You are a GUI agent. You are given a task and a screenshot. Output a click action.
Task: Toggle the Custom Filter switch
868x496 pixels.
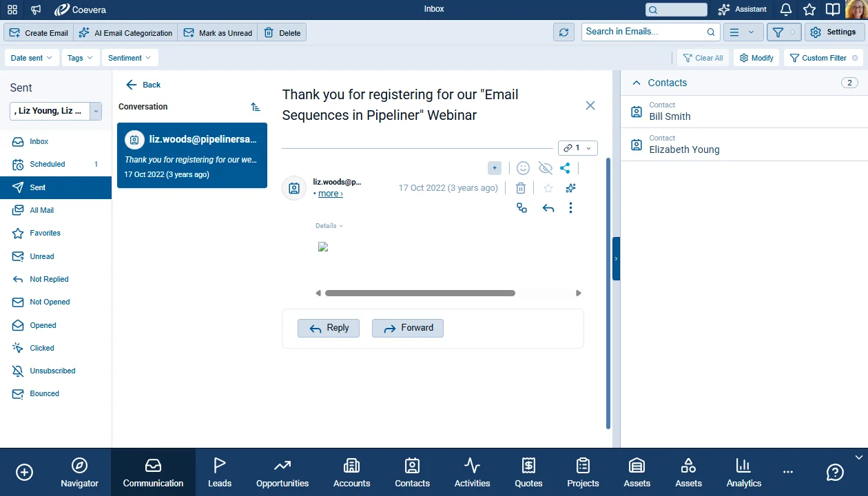pyautogui.click(x=855, y=58)
